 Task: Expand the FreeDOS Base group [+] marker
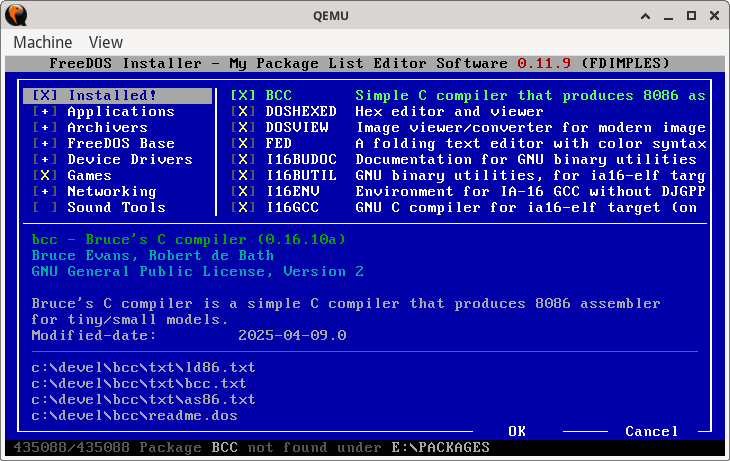45,143
